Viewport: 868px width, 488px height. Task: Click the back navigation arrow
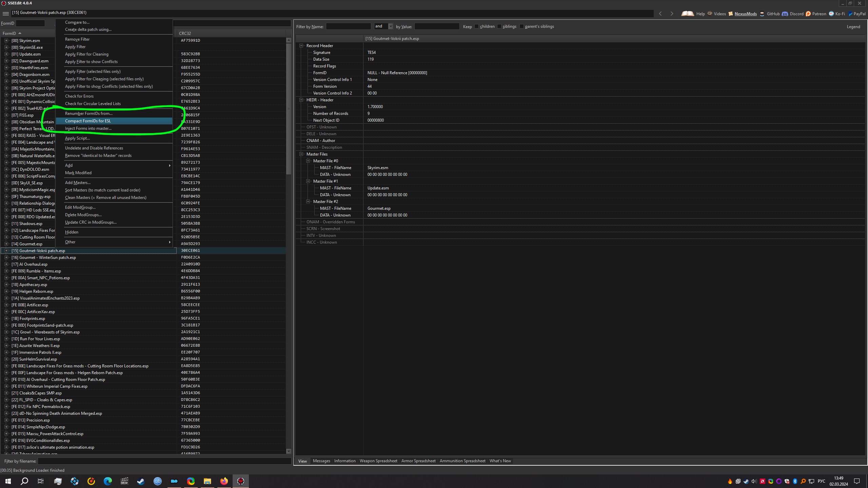click(660, 14)
